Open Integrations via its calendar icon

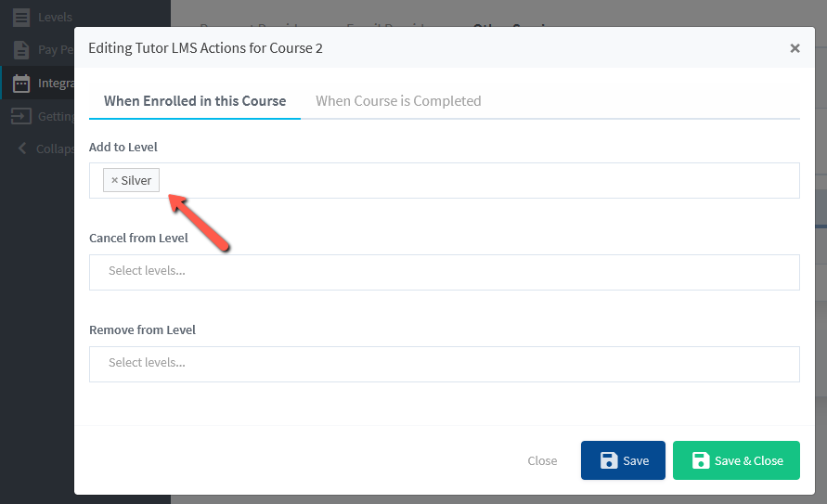[20, 84]
